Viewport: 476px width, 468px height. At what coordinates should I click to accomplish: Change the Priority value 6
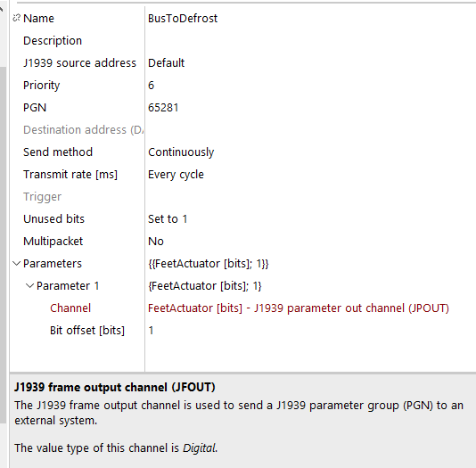pyautogui.click(x=310, y=85)
